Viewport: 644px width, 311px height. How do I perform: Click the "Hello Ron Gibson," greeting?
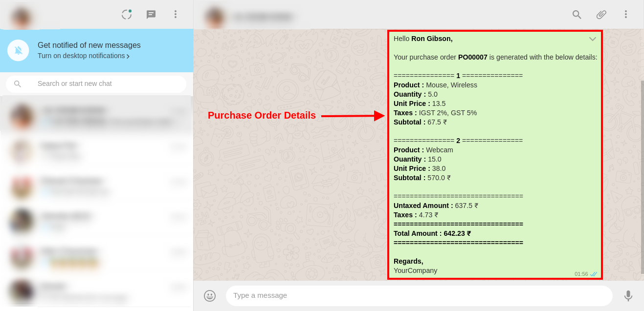423,39
